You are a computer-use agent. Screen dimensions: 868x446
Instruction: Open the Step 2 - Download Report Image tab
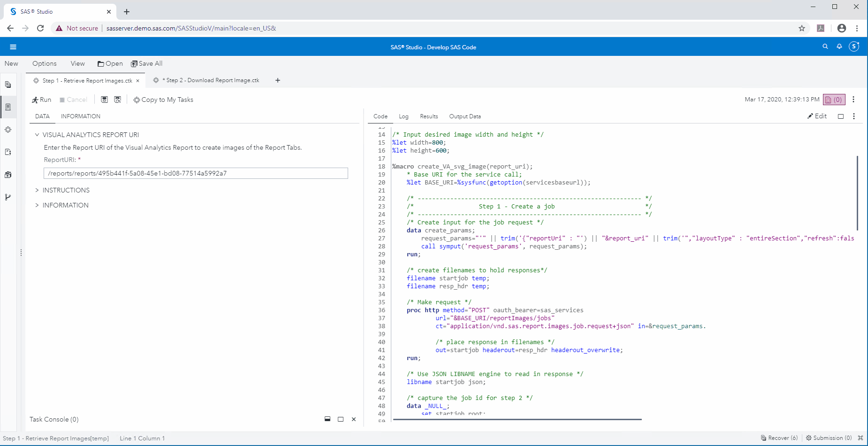[211, 80]
